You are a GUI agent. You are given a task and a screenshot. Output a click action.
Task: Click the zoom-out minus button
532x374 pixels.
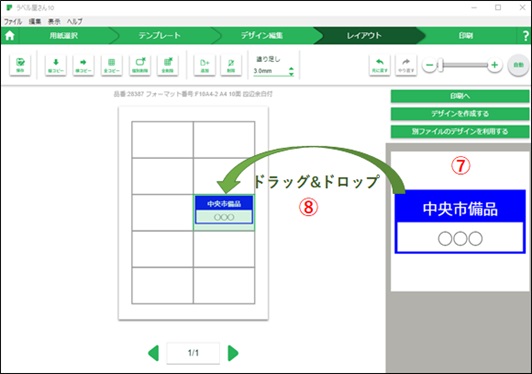click(429, 65)
